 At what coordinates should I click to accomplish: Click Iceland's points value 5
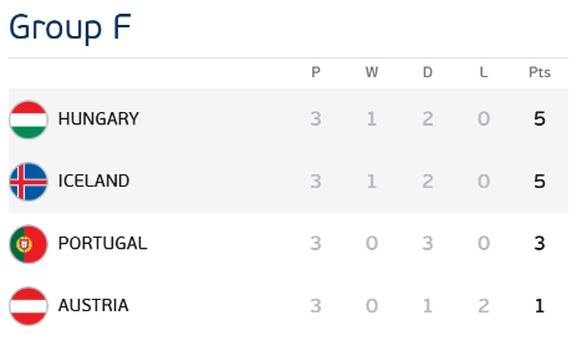[539, 181]
